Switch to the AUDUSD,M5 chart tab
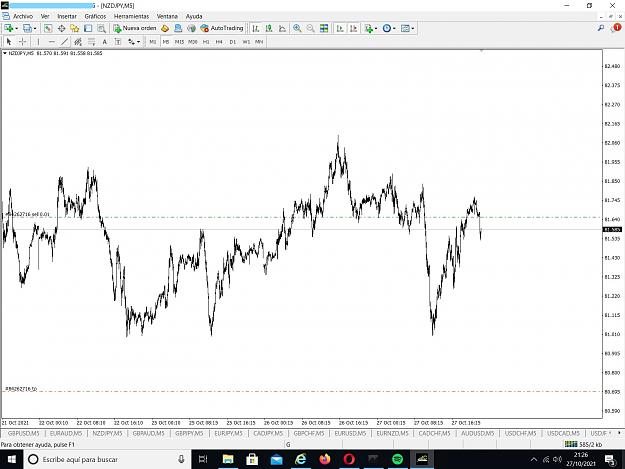This screenshot has height=469, width=625. point(478,433)
